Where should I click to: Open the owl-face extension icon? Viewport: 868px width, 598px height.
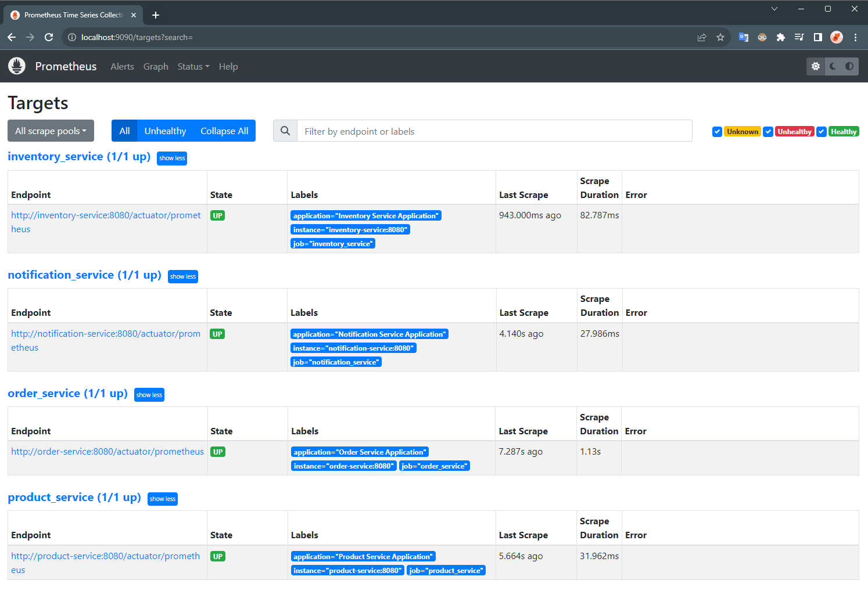762,37
